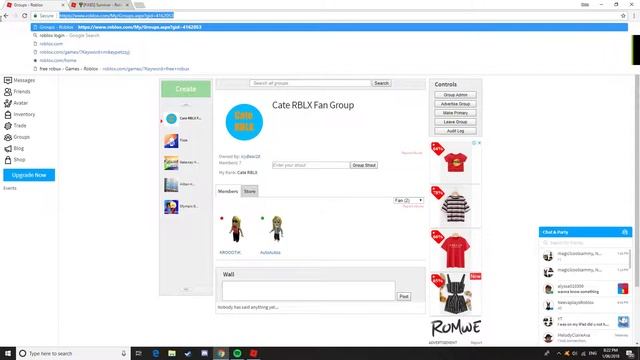Open the Blog sidebar icon
Image resolution: width=640 pixels, height=360 pixels.
coord(8,149)
